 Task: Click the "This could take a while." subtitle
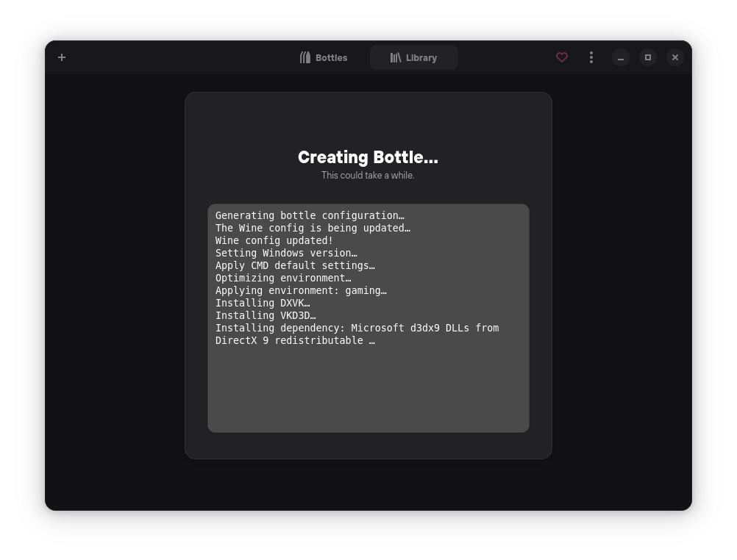(368, 176)
